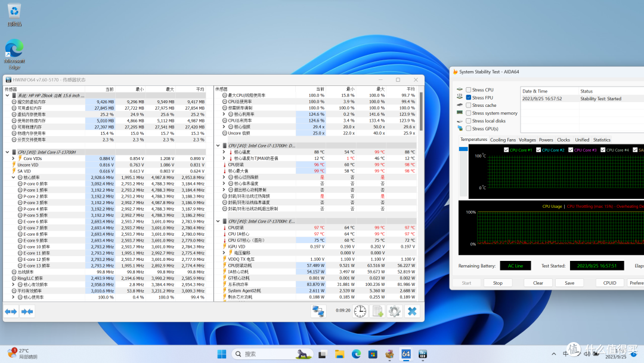Click AIDA64 taskbar icon labeled 64
Screen dimensions: 644x363
[406, 354]
